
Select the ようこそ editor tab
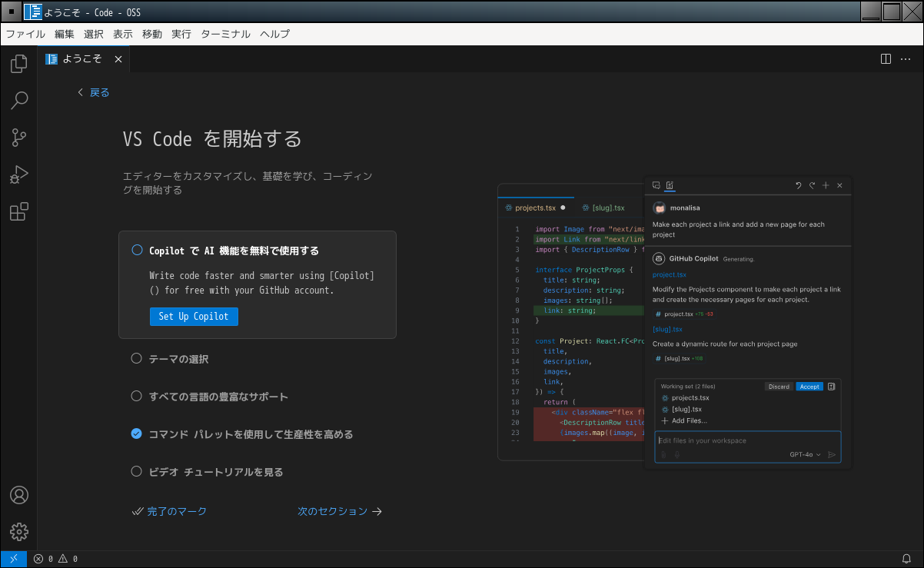click(x=83, y=59)
